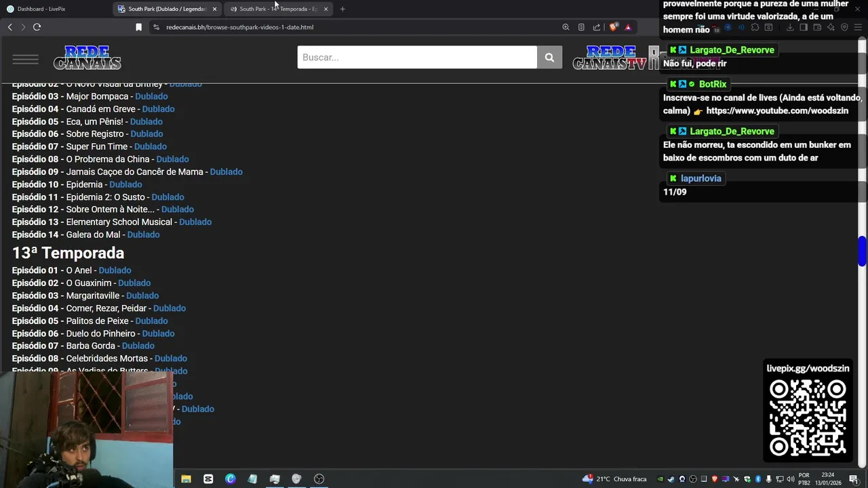Go back with the browser back arrow
The image size is (868, 488).
click(x=9, y=27)
